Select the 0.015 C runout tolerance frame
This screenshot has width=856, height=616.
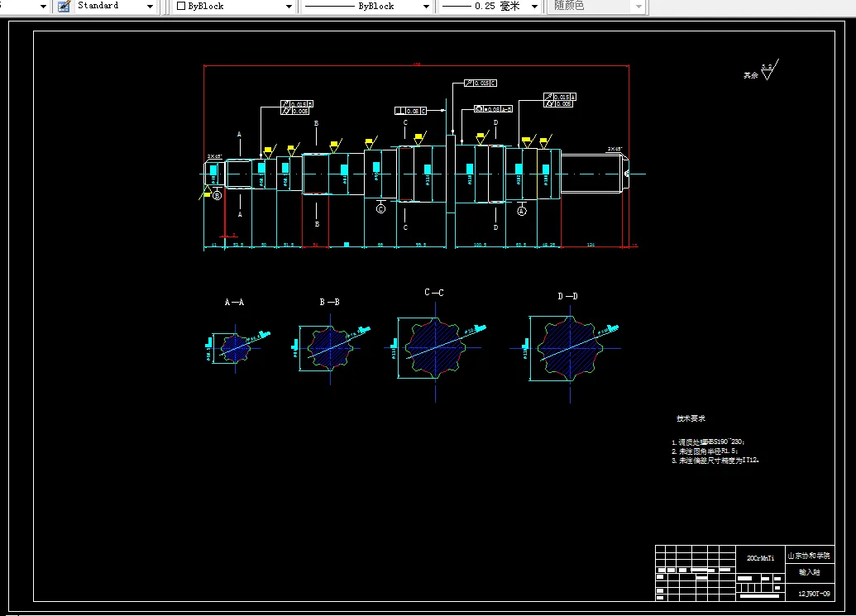(481, 83)
